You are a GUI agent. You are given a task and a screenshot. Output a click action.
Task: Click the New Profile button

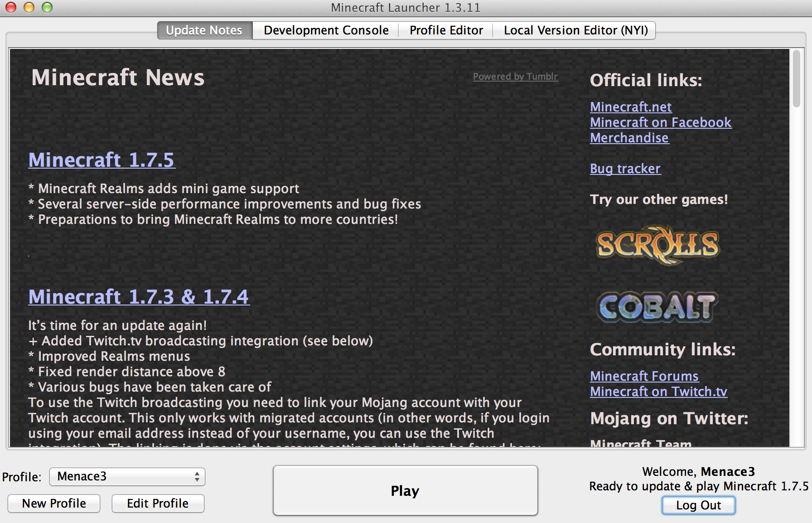(54, 504)
